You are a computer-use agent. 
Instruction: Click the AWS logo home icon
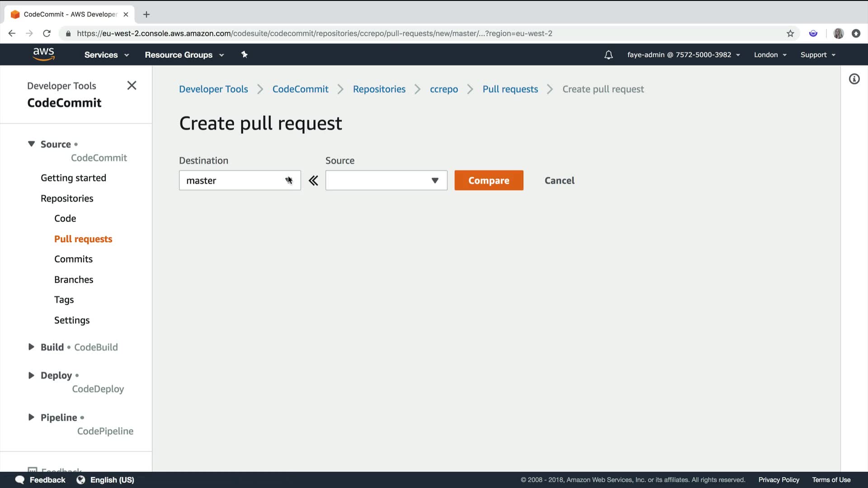coord(43,54)
